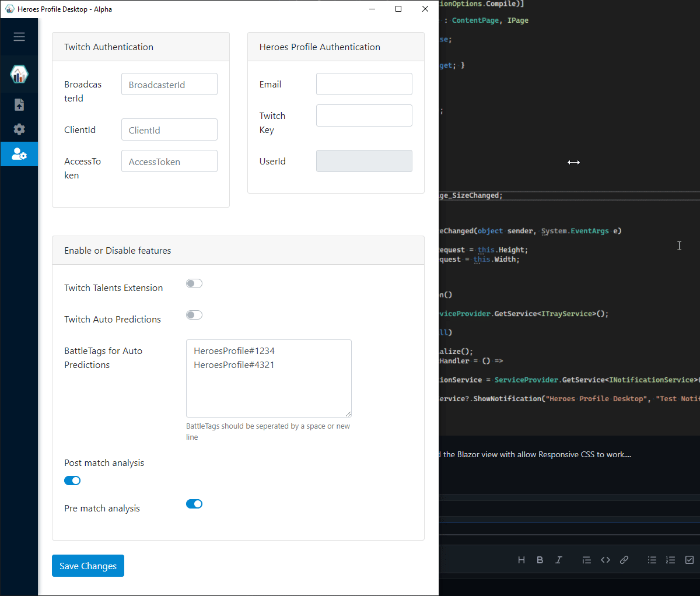The height and width of the screenshot is (596, 700).
Task: Insert code in background editor toolbar
Action: point(605,560)
